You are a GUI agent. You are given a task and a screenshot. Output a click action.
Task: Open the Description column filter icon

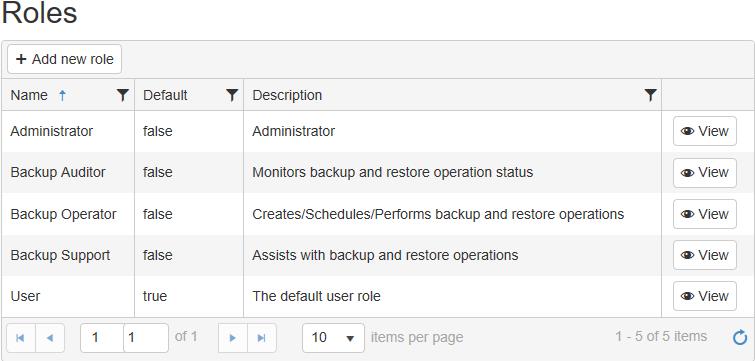[x=651, y=95]
